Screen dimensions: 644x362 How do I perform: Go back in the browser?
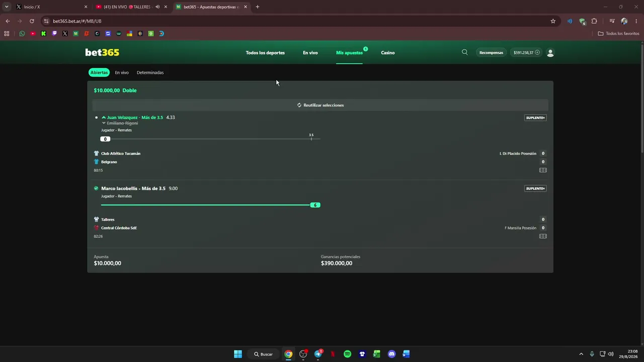point(8,21)
